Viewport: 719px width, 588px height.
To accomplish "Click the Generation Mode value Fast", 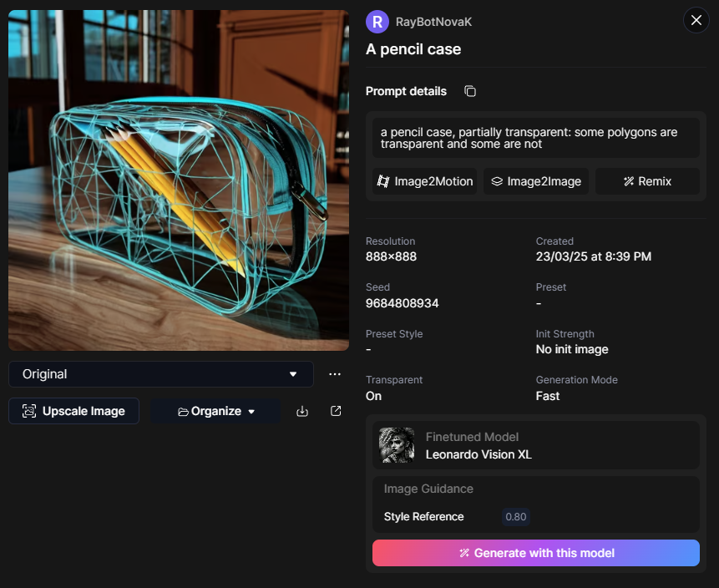I will click(x=548, y=396).
